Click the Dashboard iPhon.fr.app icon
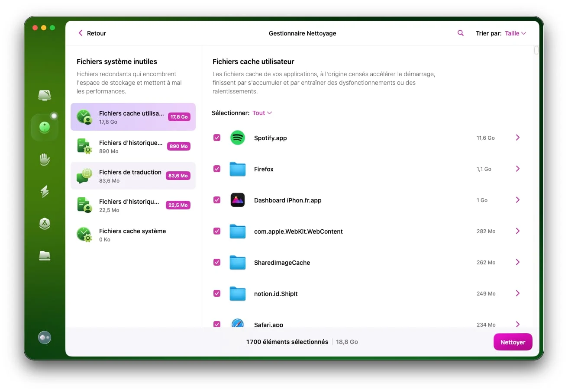Screen dimensions: 568x392 (237, 200)
